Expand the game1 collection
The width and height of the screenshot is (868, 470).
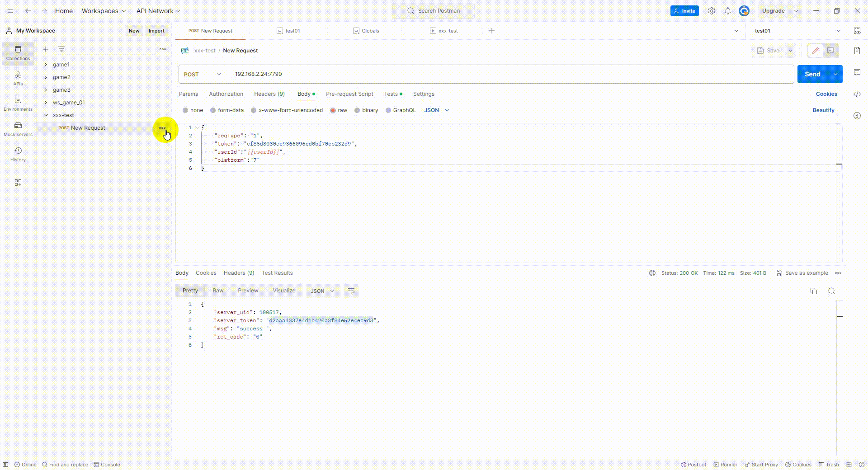click(46, 65)
